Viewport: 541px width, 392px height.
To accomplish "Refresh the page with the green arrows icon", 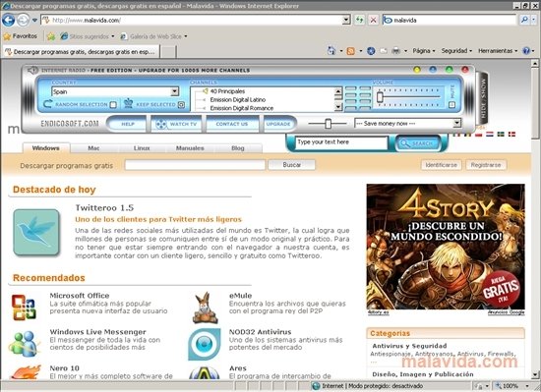I will tap(359, 20).
